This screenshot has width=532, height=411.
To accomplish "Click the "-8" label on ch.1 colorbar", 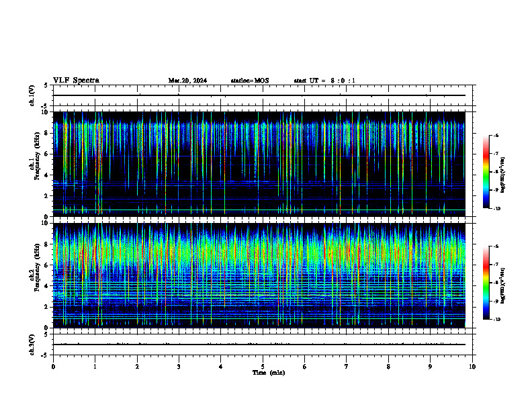I will pos(496,172).
